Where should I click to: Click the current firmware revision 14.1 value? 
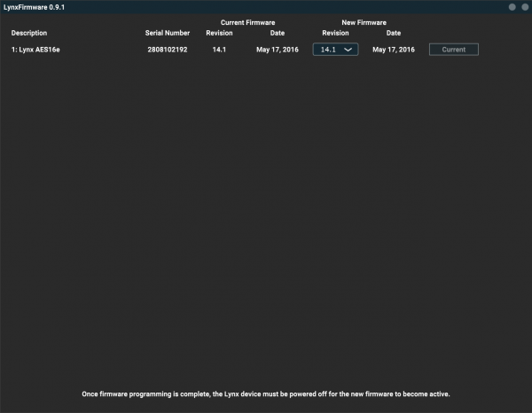point(219,50)
